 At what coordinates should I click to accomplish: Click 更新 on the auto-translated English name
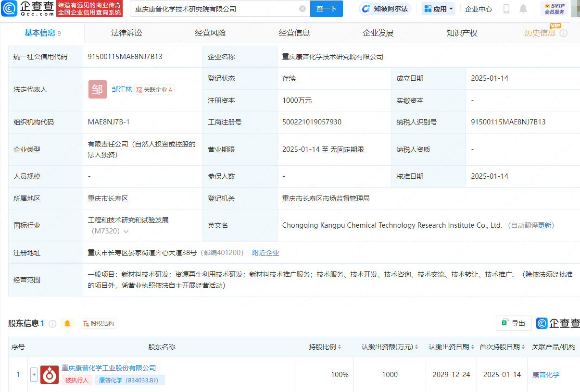click(x=544, y=225)
